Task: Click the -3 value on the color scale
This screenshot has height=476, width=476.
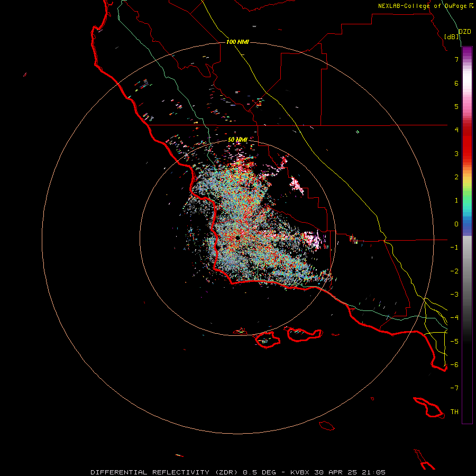Action: (454, 295)
